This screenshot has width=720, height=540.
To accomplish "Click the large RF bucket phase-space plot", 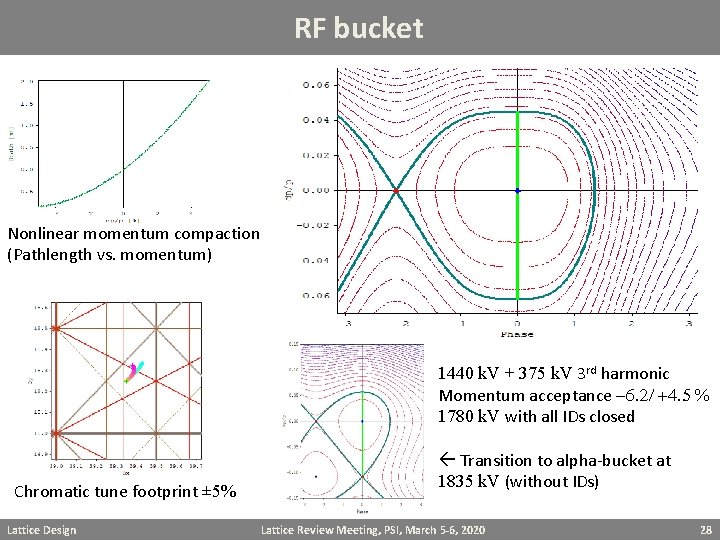I will (491, 202).
